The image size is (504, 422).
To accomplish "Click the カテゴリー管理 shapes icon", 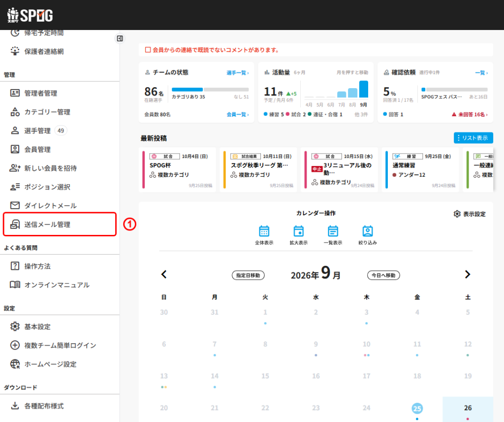I will (x=15, y=112).
